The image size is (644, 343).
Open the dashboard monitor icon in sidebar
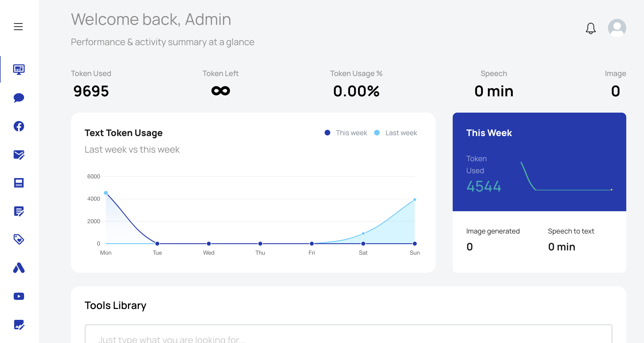pyautogui.click(x=19, y=69)
